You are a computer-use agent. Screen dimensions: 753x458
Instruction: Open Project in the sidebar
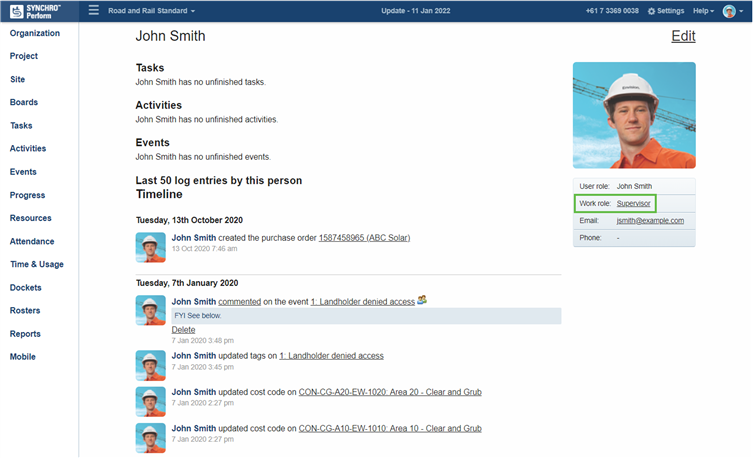[24, 56]
